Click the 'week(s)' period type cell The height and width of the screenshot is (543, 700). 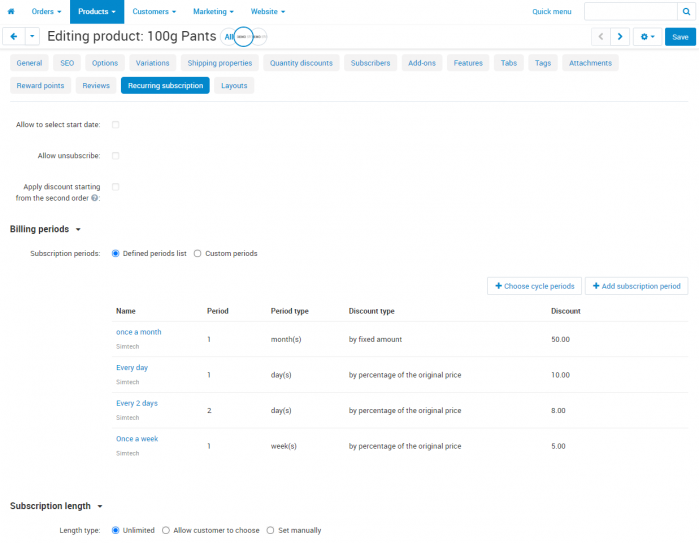coord(283,446)
